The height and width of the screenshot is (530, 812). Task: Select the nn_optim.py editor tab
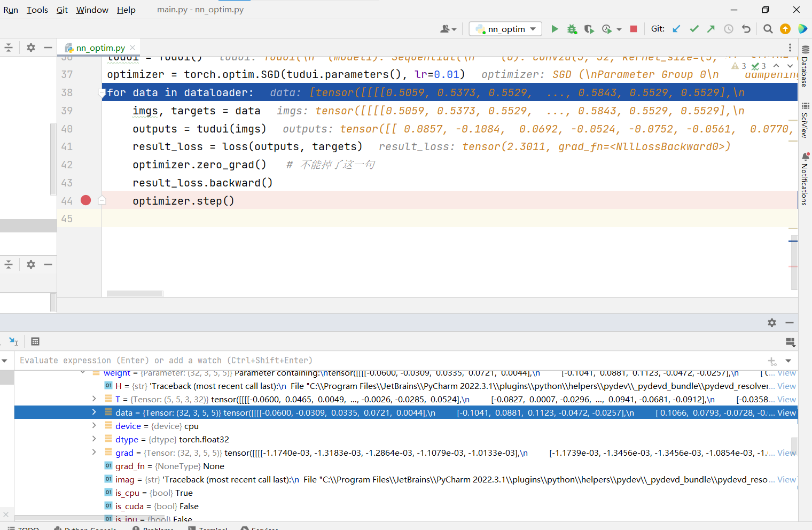pyautogui.click(x=100, y=48)
